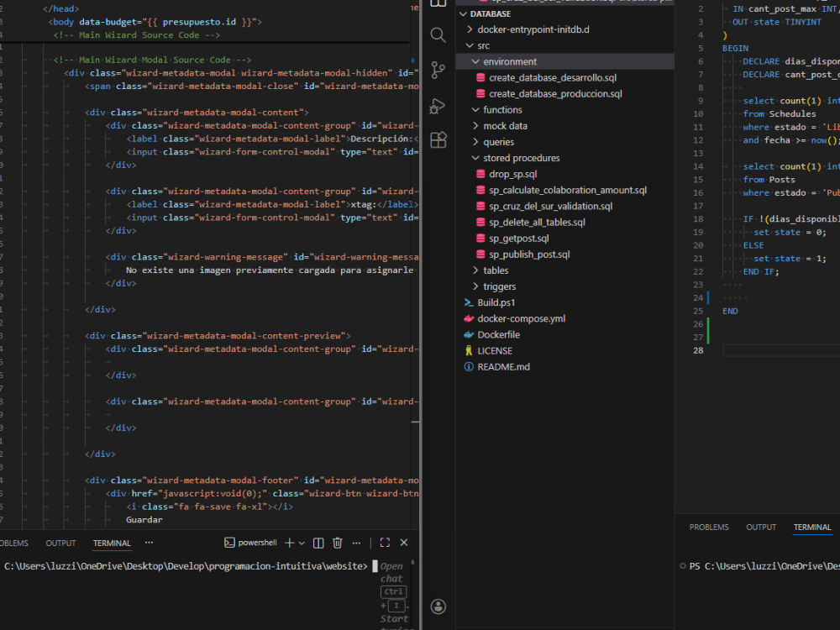This screenshot has width=840, height=630.
Task: Open the Run and Debug view
Action: pyautogui.click(x=438, y=106)
